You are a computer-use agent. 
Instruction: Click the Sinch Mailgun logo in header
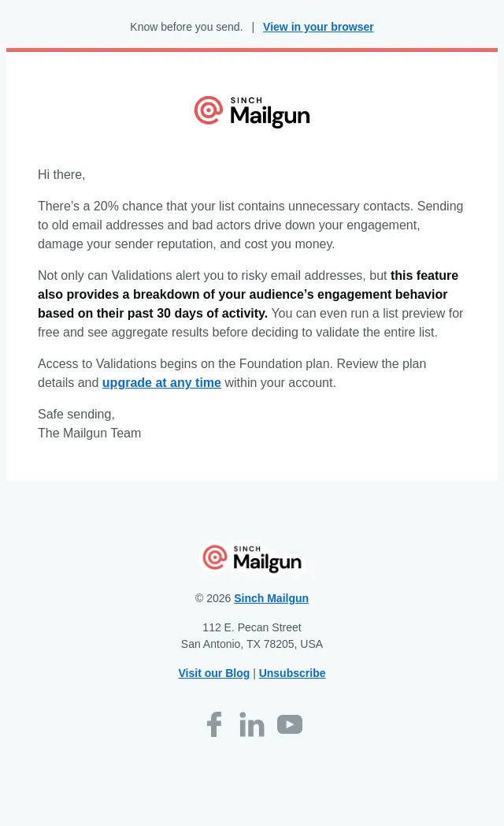tap(252, 112)
